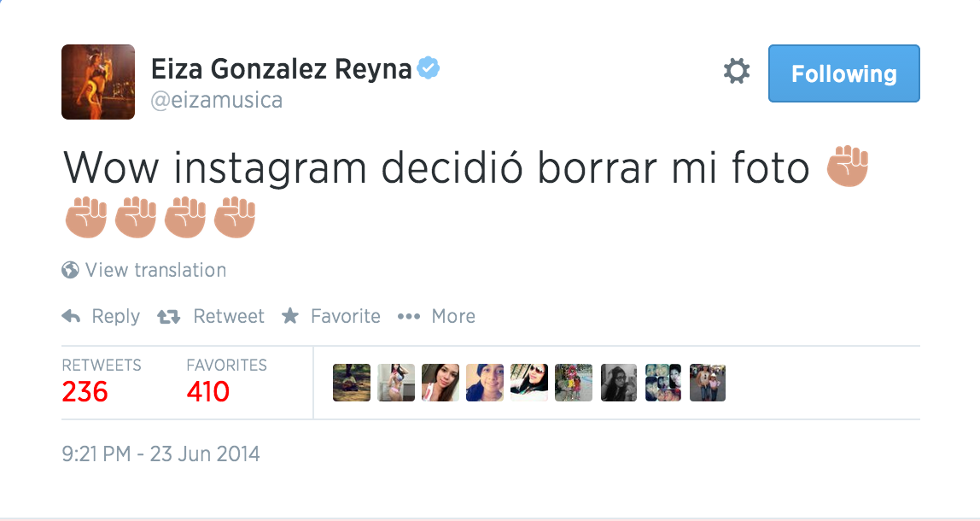Viewport: 980px width, 521px height.
Task: View the list of 236 retweets
Action: click(85, 391)
